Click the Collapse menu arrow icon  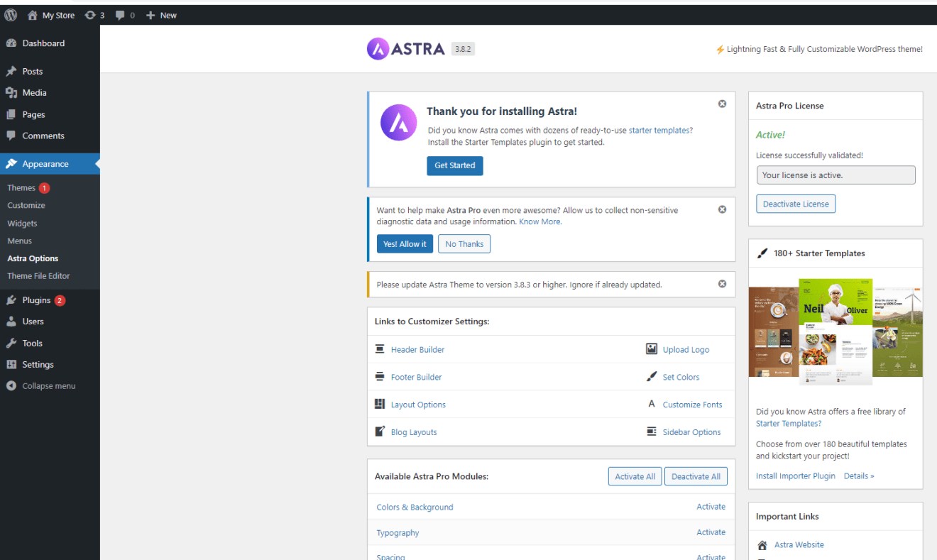tap(11, 386)
